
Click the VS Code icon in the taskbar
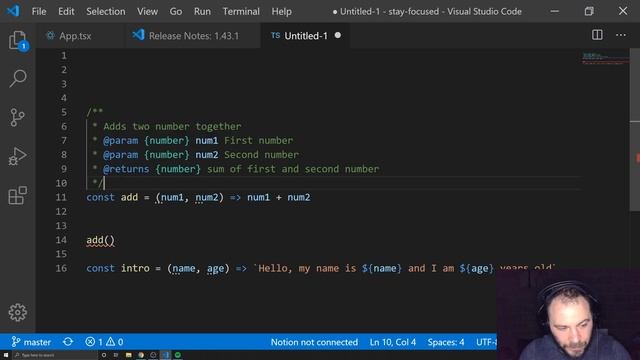[x=166, y=355]
